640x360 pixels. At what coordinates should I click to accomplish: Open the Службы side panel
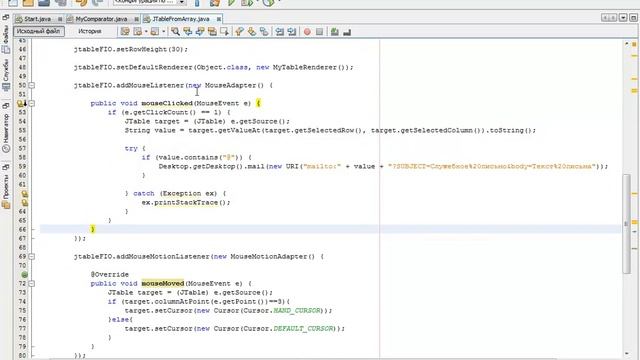(x=6, y=76)
